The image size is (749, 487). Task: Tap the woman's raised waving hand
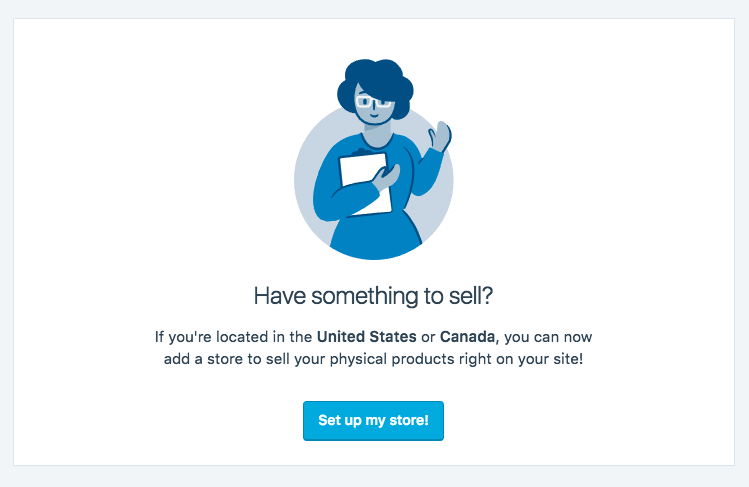pyautogui.click(x=439, y=136)
